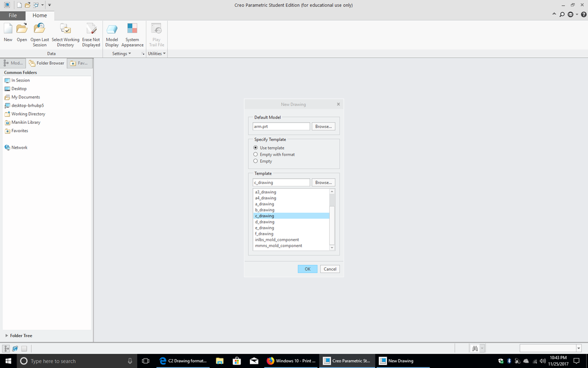This screenshot has height=368, width=588.
Task: Expand the Folder Tree section
Action: click(x=6, y=336)
